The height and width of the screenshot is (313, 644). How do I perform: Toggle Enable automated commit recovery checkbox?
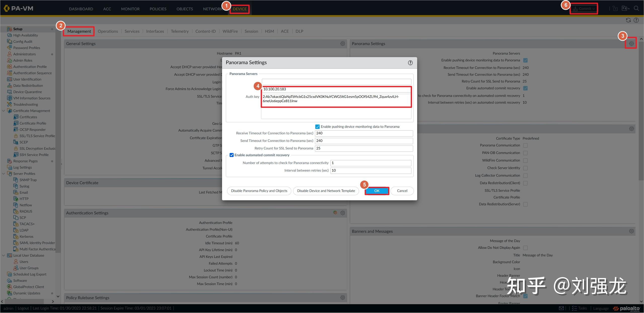pos(232,155)
